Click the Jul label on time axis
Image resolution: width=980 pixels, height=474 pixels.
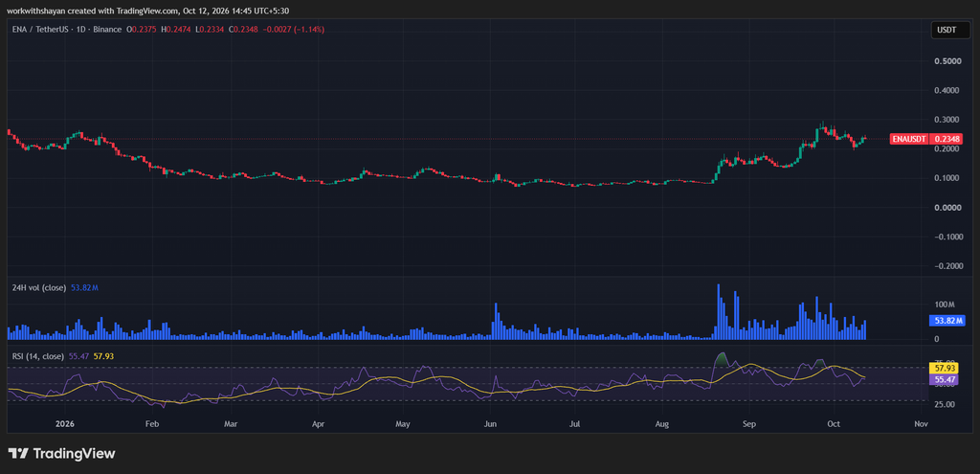pyautogui.click(x=575, y=424)
